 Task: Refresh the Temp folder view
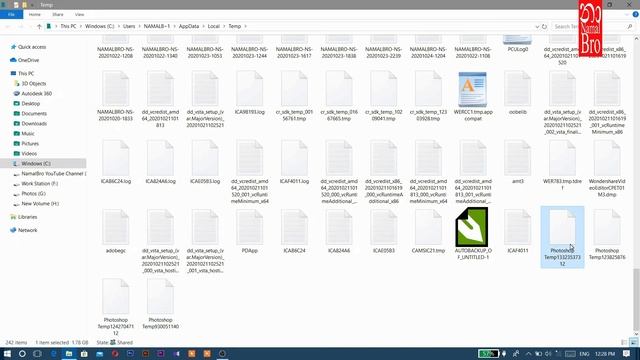pyautogui.click(x=544, y=26)
